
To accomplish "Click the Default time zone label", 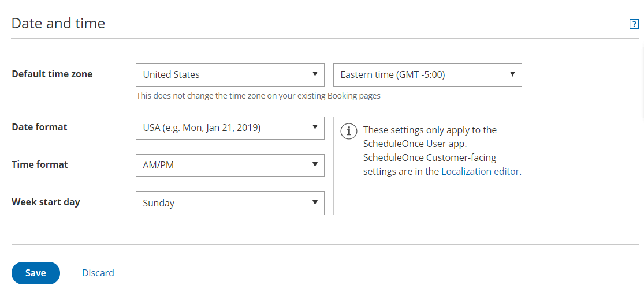I will point(52,74).
